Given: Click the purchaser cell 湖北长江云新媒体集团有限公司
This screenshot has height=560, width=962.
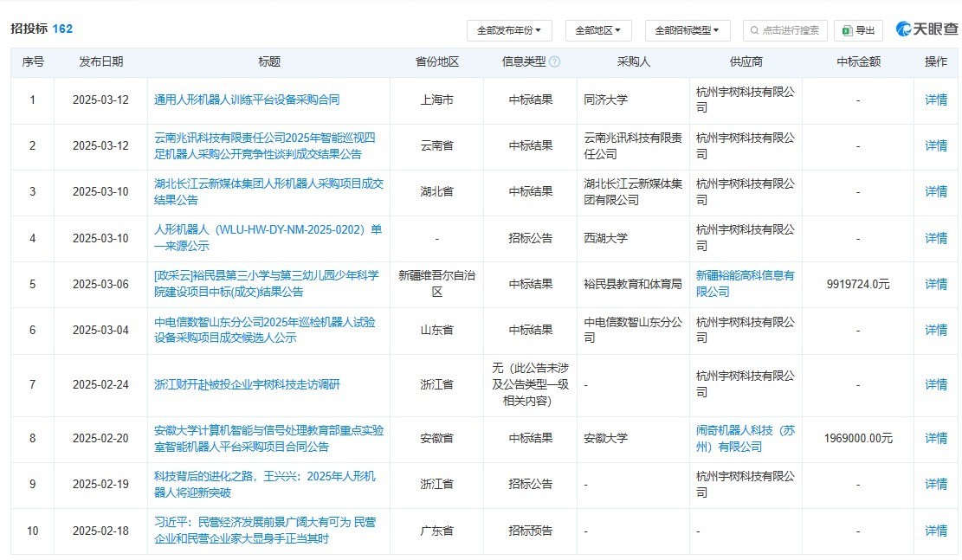Looking at the screenshot, I should [x=633, y=192].
